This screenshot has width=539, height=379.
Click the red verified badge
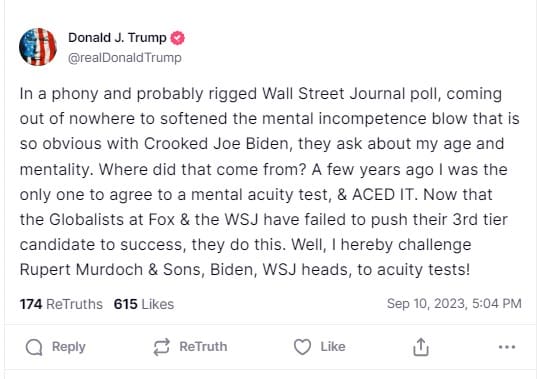click(x=177, y=38)
